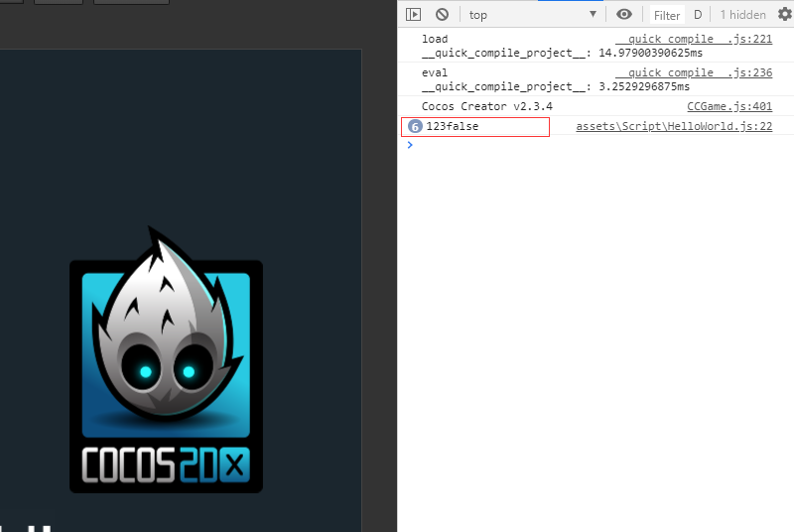This screenshot has width=794, height=532.
Task: Open console settings gear icon
Action: (x=785, y=14)
